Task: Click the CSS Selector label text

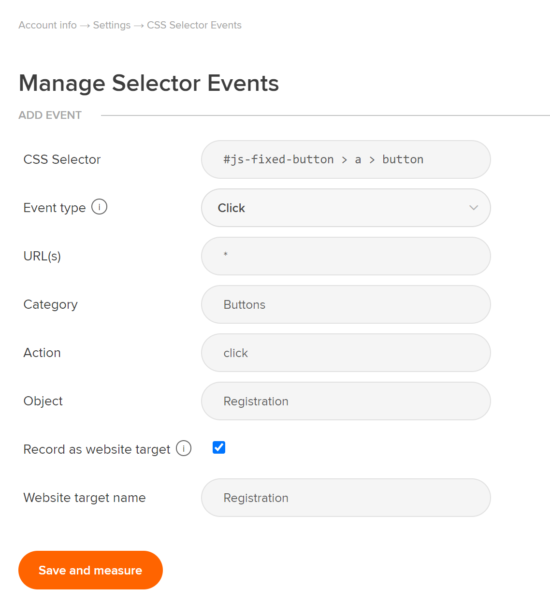Action: [x=62, y=159]
